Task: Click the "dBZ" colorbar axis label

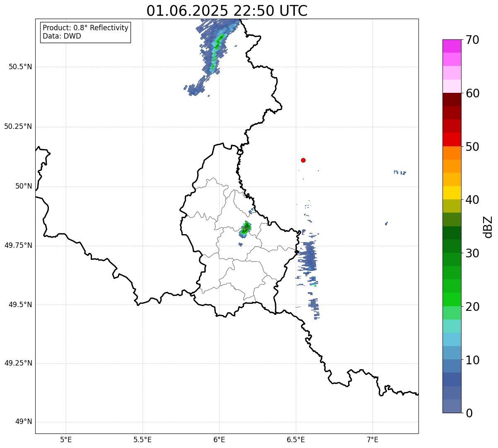Action: pyautogui.click(x=488, y=227)
